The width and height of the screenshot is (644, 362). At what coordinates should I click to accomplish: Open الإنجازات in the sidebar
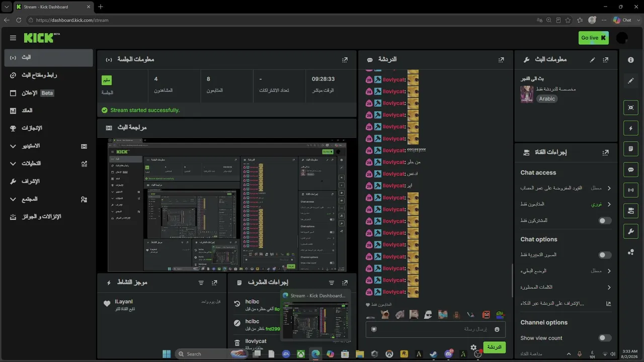tap(48, 128)
